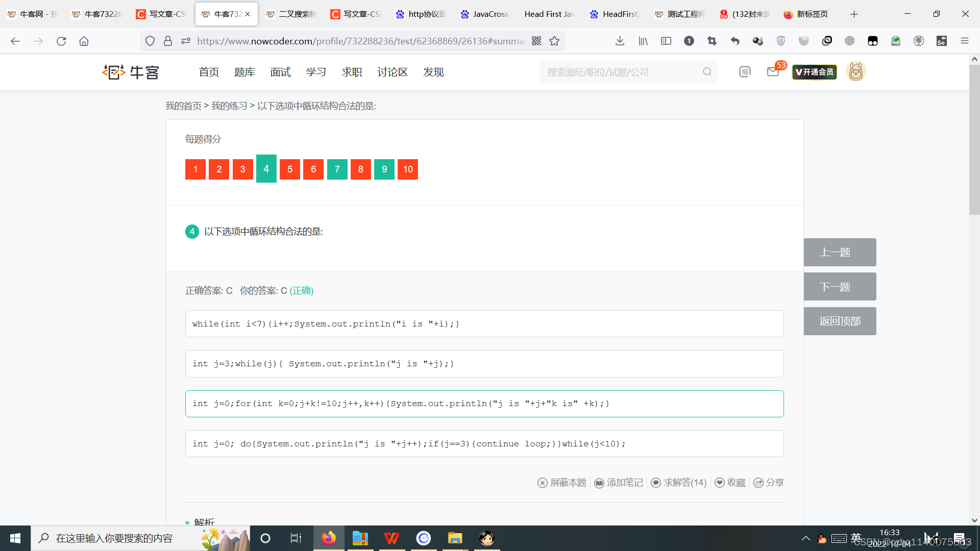This screenshot has height=551, width=980.
Task: Open the 题库 menu
Action: point(244,72)
